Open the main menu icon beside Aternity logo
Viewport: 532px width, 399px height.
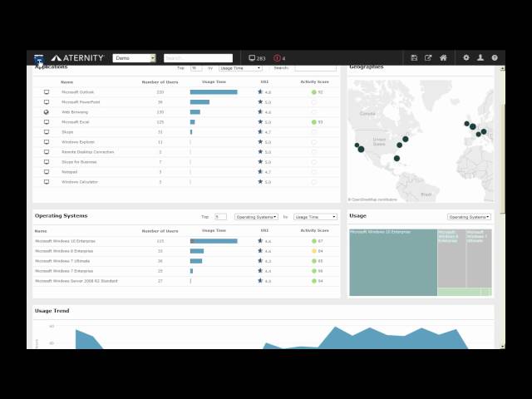click(x=39, y=58)
